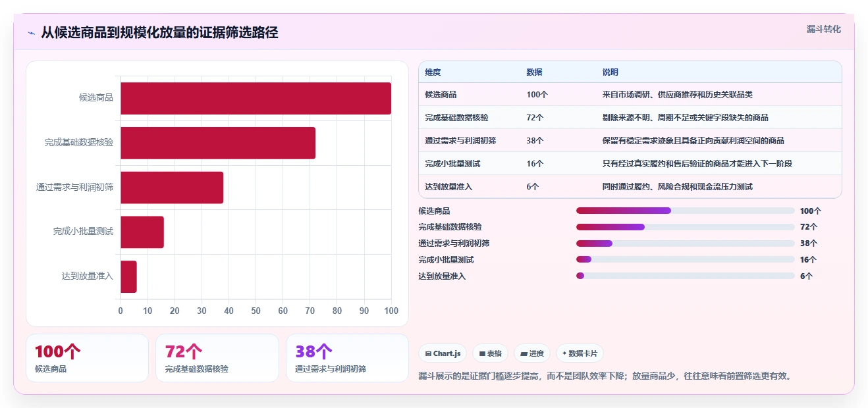868x408 pixels.
Task: Click the 完成基础数据核验 table cell
Action: (456, 118)
